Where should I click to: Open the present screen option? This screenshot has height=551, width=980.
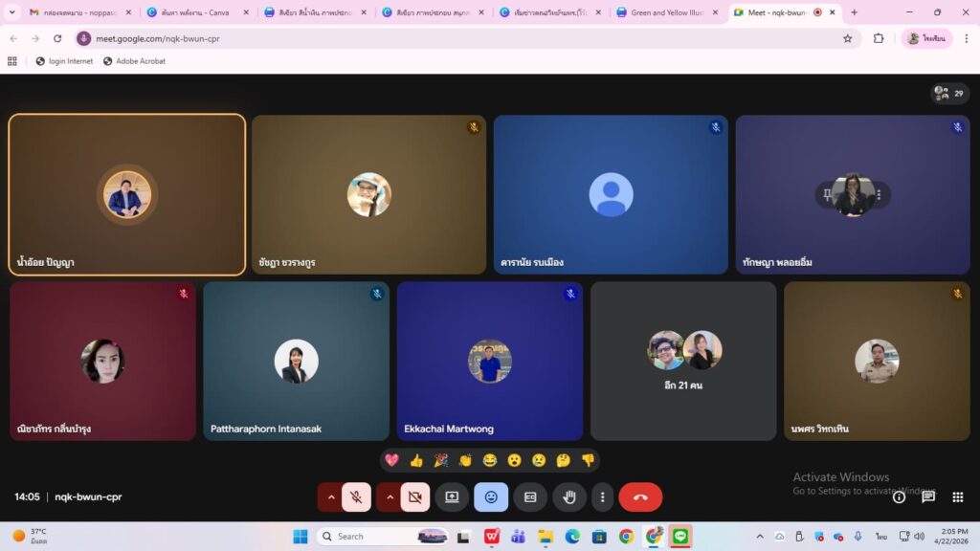(x=452, y=497)
